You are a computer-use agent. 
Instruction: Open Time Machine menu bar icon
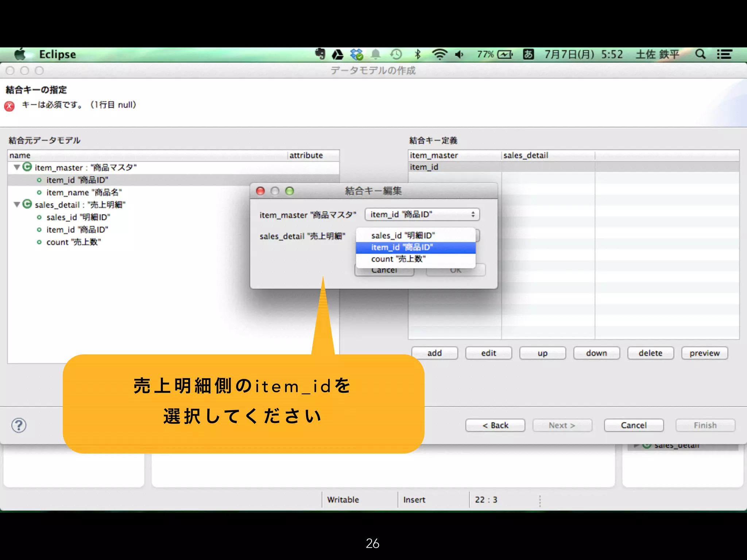[396, 55]
